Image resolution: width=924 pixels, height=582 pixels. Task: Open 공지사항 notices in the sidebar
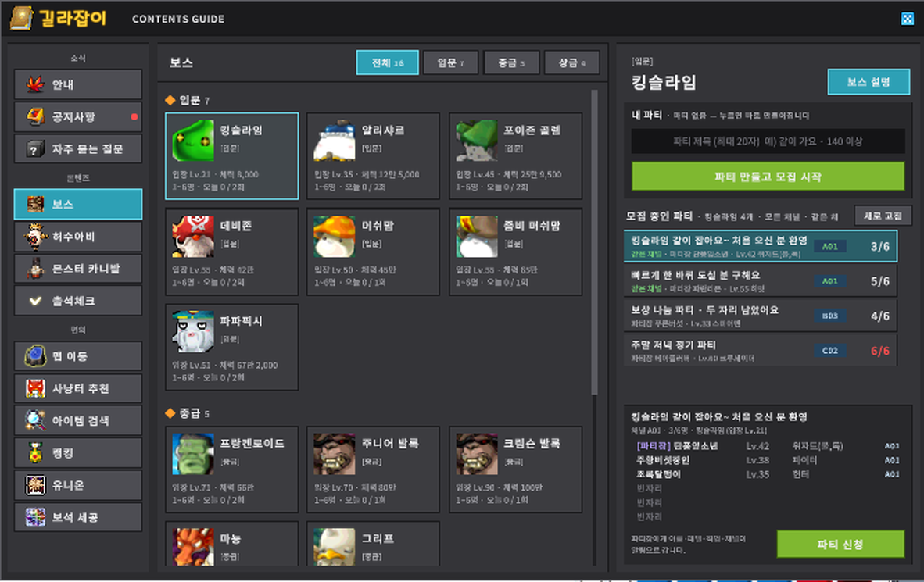click(78, 116)
